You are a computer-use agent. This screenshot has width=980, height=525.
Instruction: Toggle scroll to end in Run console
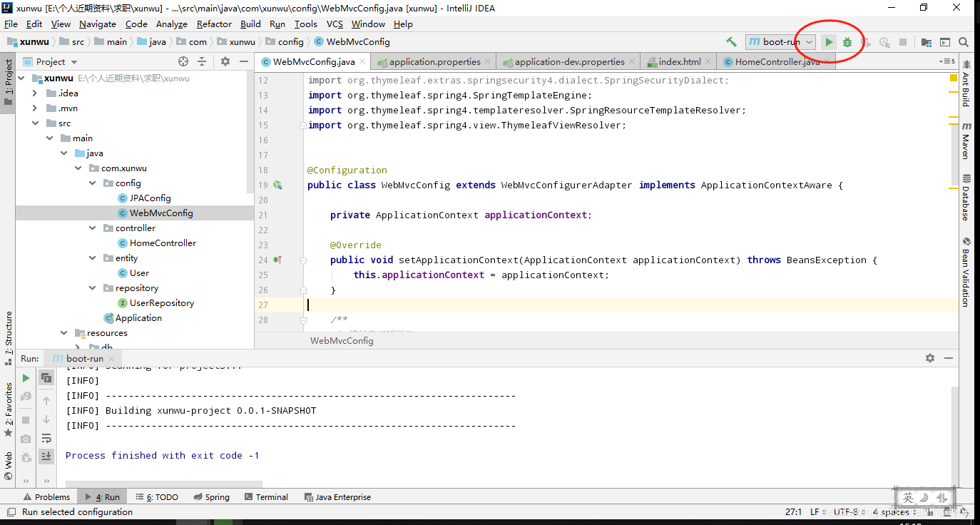[x=46, y=457]
